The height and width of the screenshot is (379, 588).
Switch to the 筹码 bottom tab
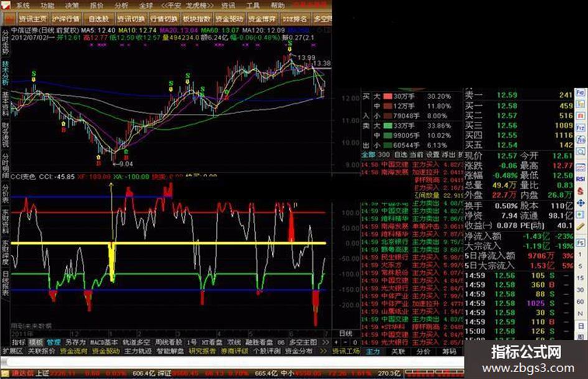(x=449, y=352)
